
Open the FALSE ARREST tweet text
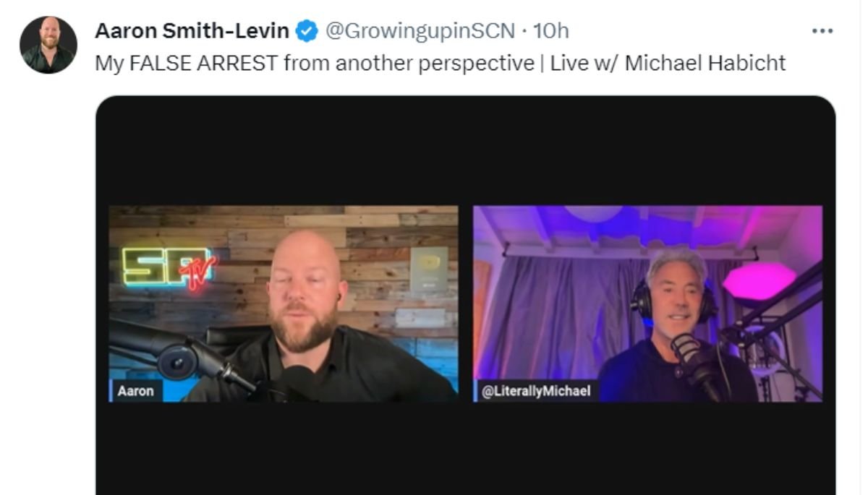pos(440,64)
